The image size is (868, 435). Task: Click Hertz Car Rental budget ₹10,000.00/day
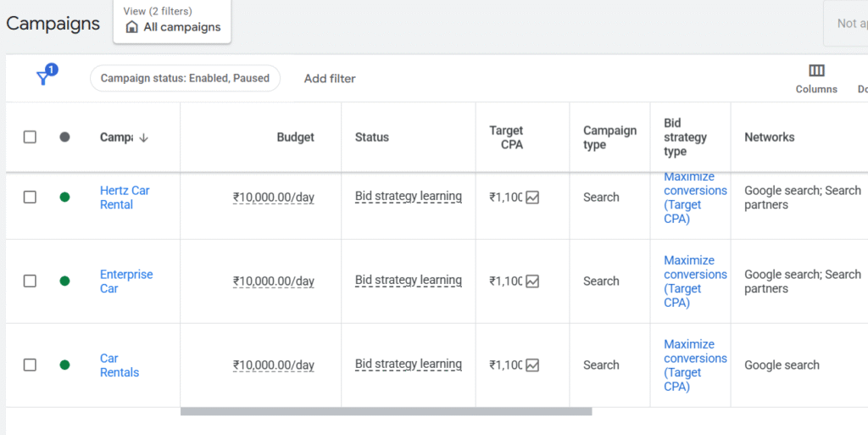pos(274,198)
